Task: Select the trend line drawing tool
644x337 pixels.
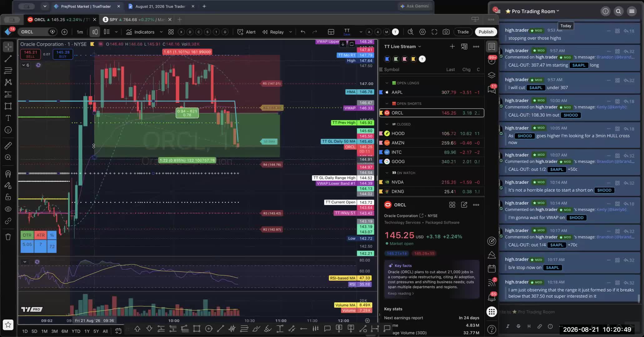Action: coord(8,59)
